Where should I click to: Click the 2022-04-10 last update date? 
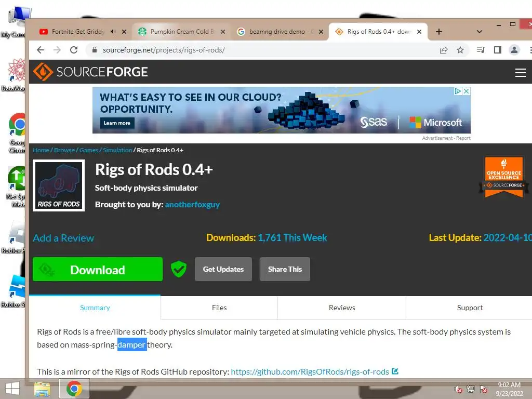[508, 238]
